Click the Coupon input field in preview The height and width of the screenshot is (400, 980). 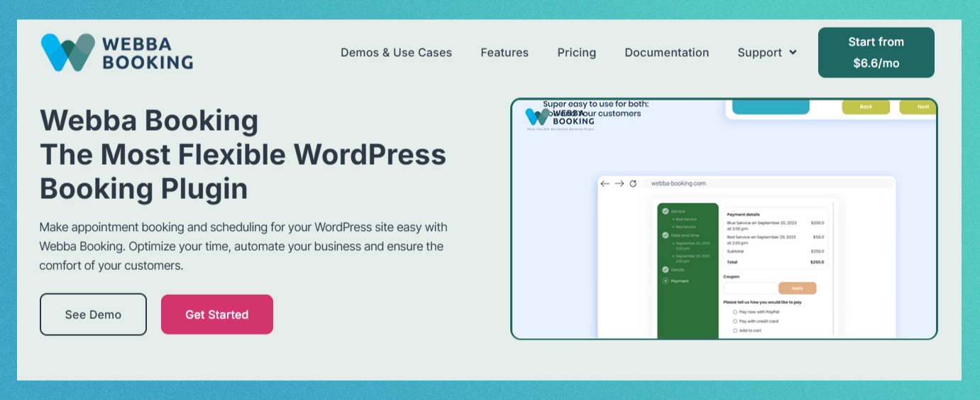point(749,288)
